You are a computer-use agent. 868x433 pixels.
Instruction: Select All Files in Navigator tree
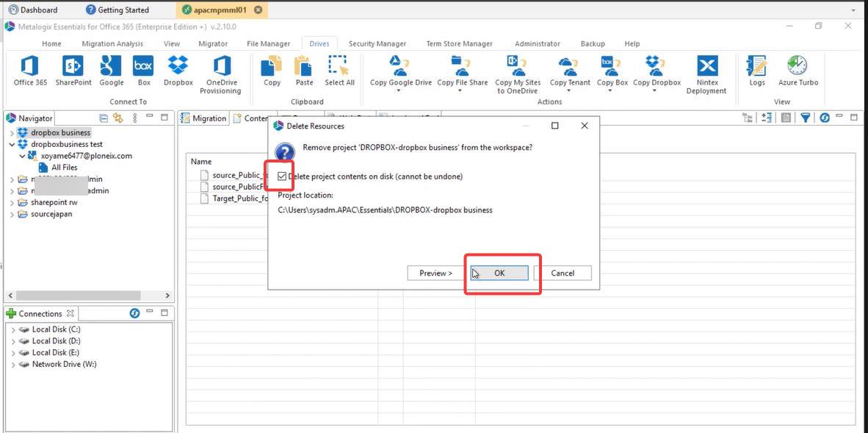[x=64, y=168]
